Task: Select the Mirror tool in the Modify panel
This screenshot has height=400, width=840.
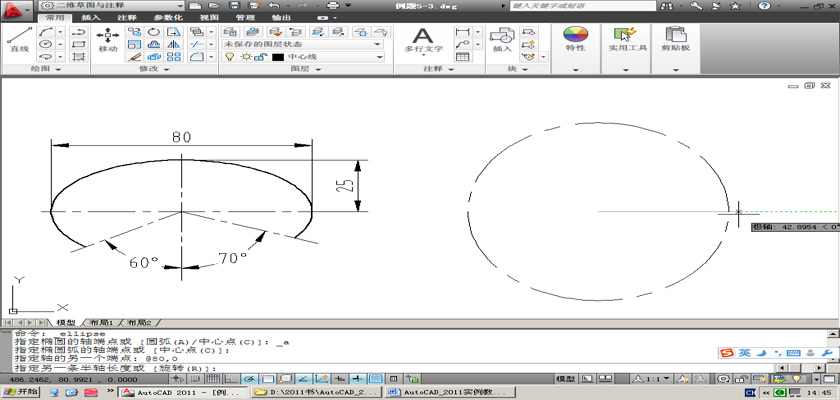Action: 174,44
